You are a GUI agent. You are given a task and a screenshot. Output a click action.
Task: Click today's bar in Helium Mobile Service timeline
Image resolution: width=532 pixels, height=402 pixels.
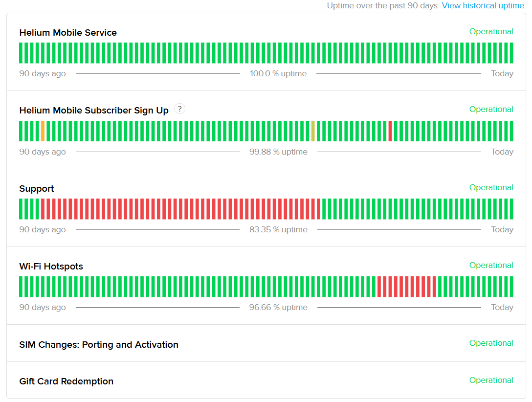[511, 53]
